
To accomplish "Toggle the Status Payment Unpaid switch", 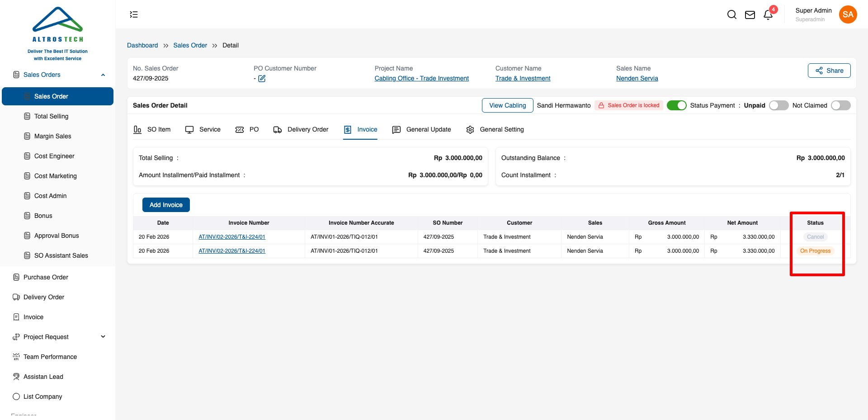I will pyautogui.click(x=778, y=105).
